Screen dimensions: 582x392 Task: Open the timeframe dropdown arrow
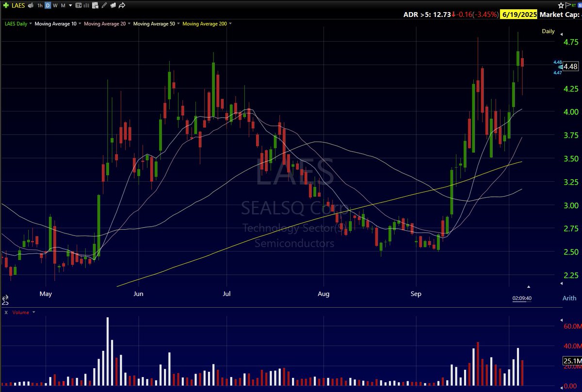click(71, 5)
